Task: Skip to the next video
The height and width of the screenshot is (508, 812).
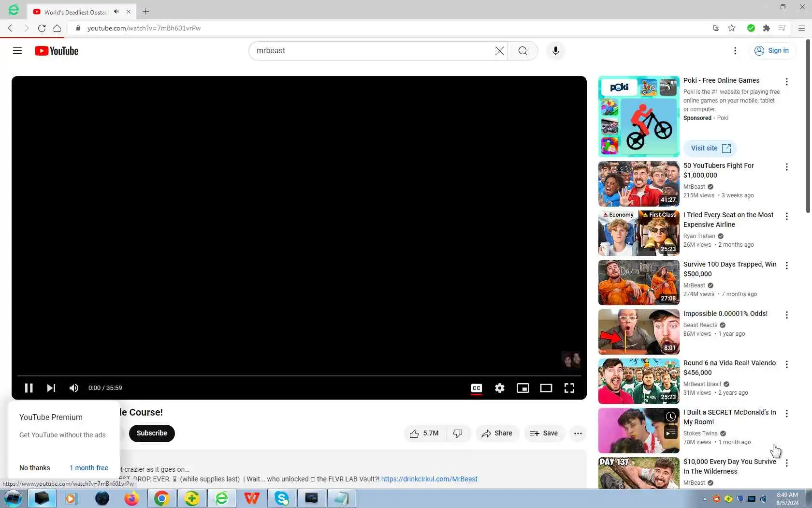Action: (x=51, y=388)
